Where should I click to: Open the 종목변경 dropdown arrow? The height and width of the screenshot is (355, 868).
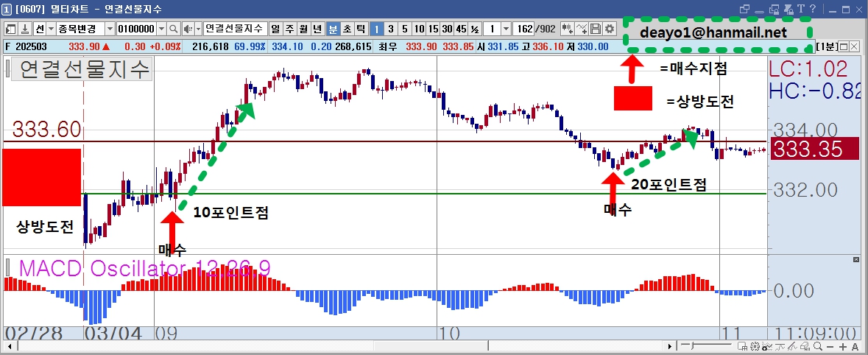click(x=110, y=29)
